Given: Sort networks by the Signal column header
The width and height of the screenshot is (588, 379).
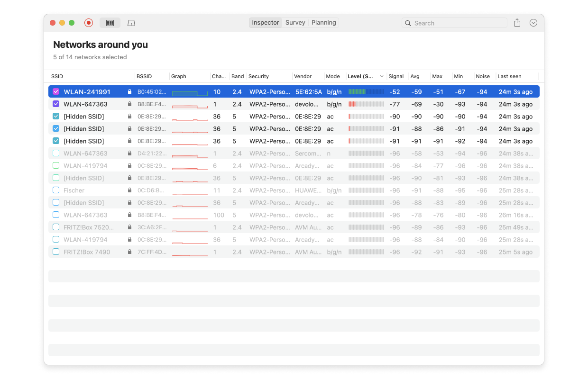Looking at the screenshot, I should point(396,76).
